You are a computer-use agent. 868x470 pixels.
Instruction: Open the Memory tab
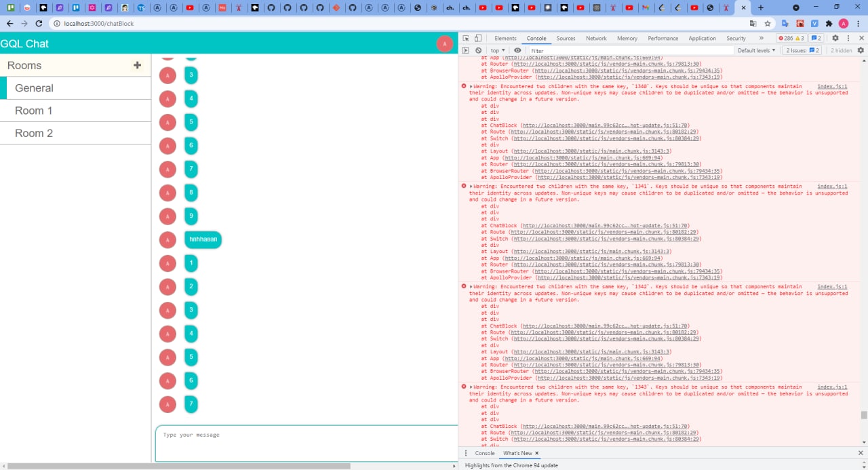[x=627, y=39]
